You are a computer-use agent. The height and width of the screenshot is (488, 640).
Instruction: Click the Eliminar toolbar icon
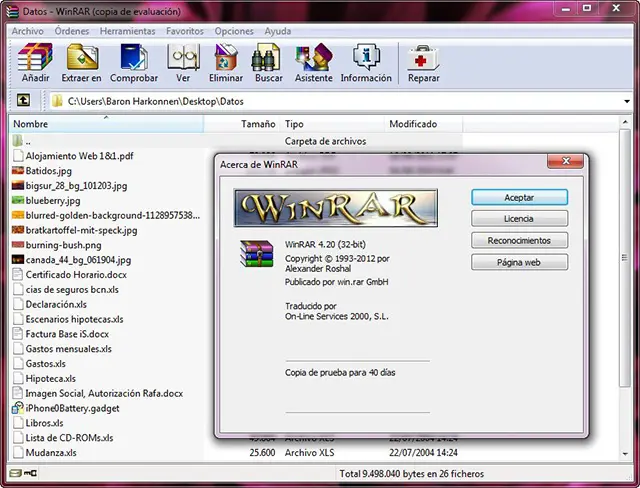click(225, 61)
